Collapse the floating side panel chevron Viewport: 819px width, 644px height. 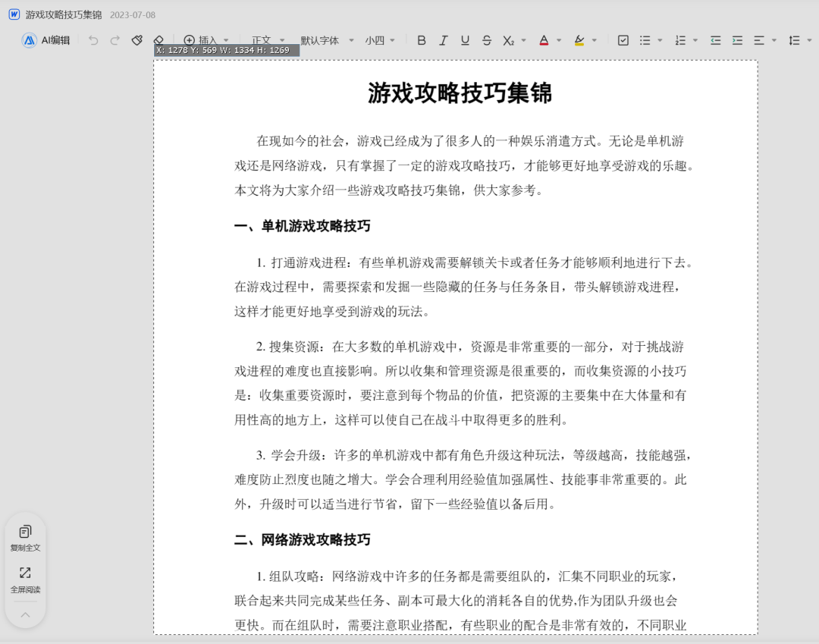[x=25, y=614]
